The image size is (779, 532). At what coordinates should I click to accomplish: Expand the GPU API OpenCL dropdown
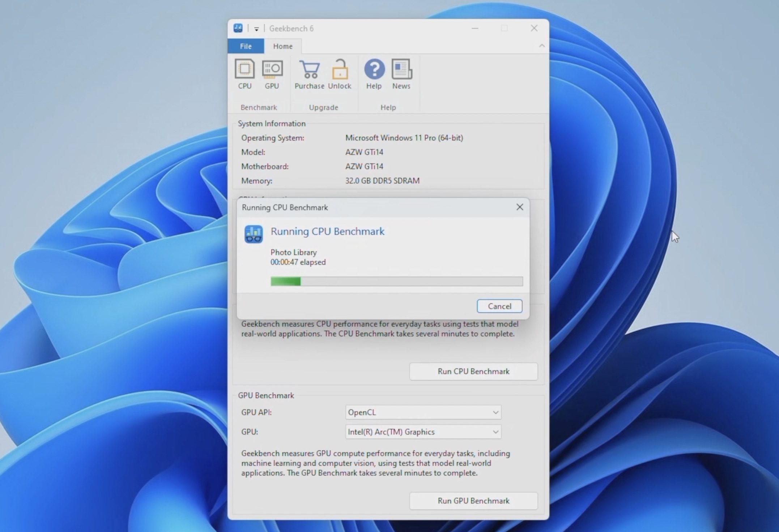(495, 412)
